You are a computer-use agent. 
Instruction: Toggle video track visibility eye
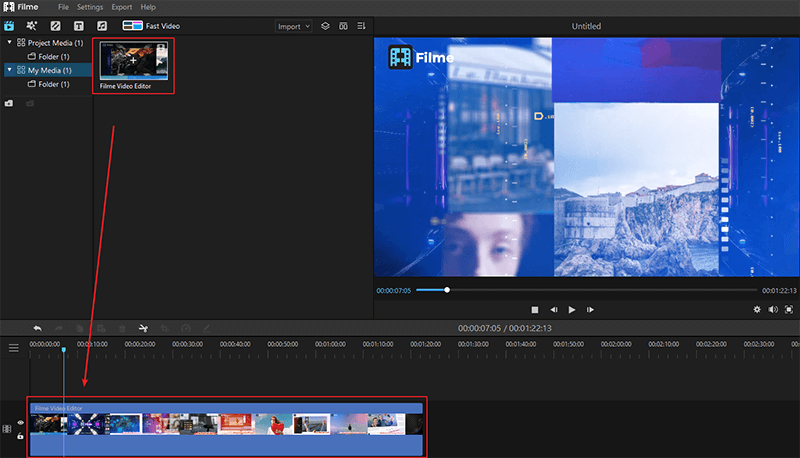coord(20,422)
